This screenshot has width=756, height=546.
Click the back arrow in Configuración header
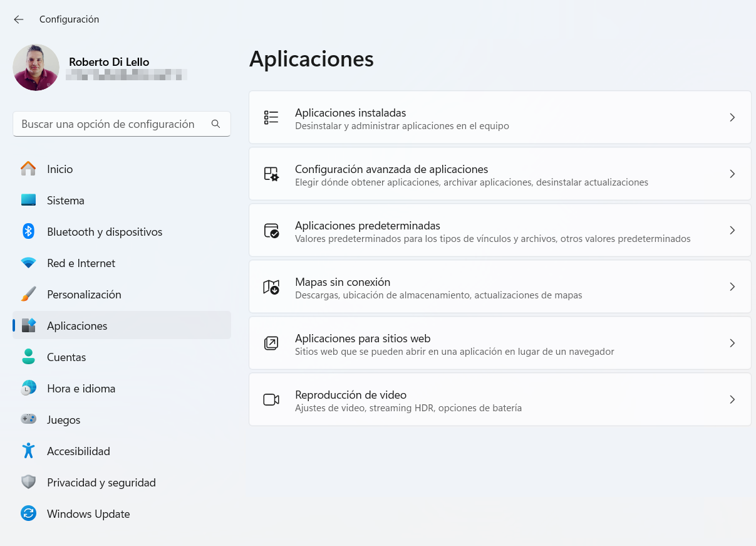(19, 19)
